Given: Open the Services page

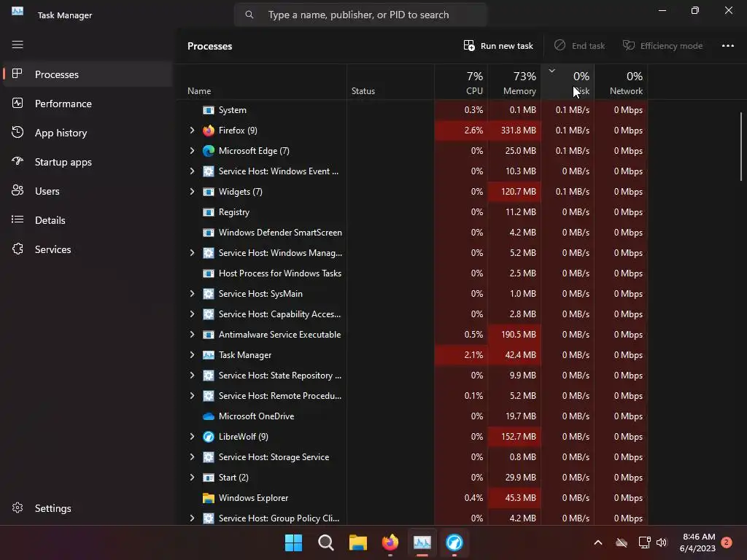Looking at the screenshot, I should pyautogui.click(x=88, y=249).
